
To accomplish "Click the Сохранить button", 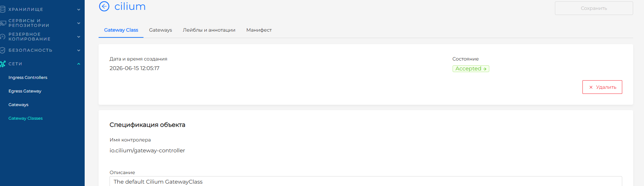I will (x=594, y=8).
